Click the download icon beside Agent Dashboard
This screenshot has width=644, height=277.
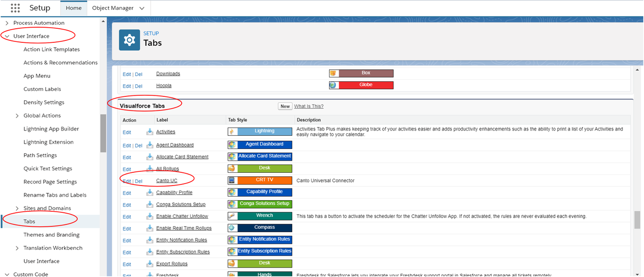150,145
